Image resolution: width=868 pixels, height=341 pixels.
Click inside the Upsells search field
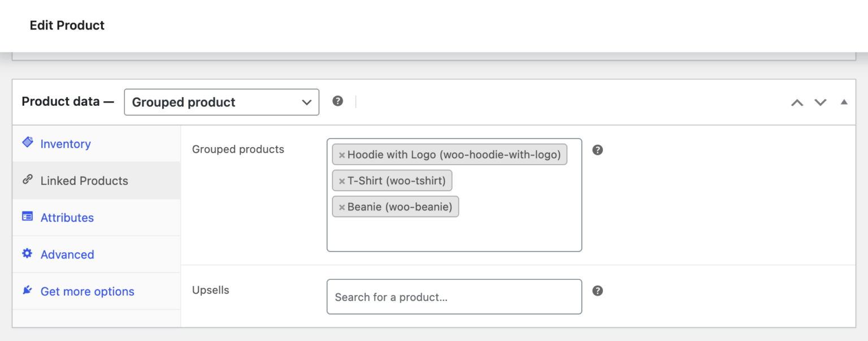[454, 296]
